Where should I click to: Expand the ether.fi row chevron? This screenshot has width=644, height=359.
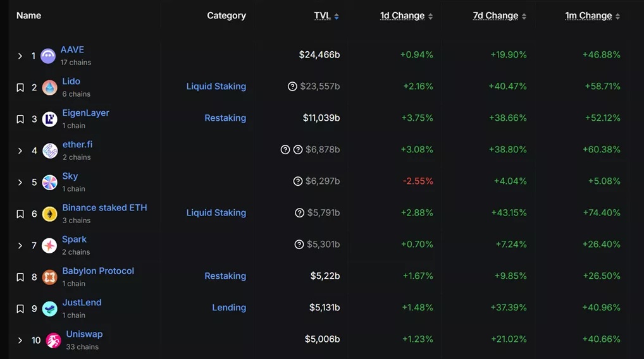(20, 150)
